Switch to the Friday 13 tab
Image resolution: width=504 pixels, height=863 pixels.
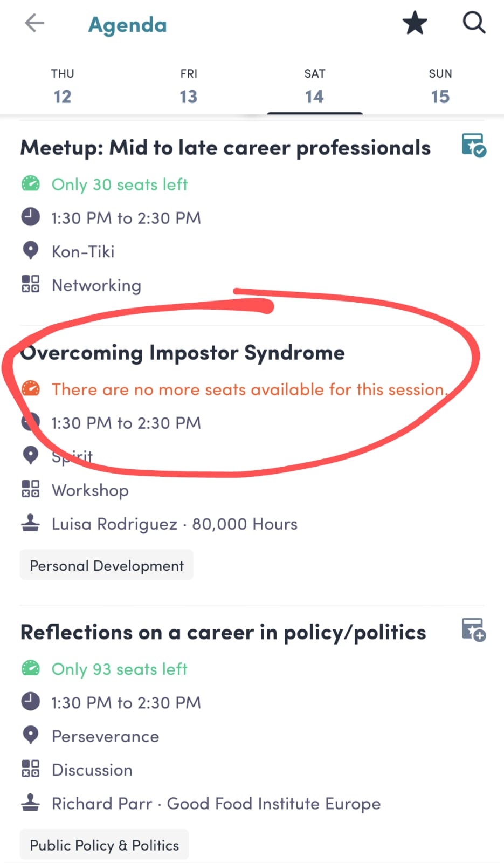point(189,87)
